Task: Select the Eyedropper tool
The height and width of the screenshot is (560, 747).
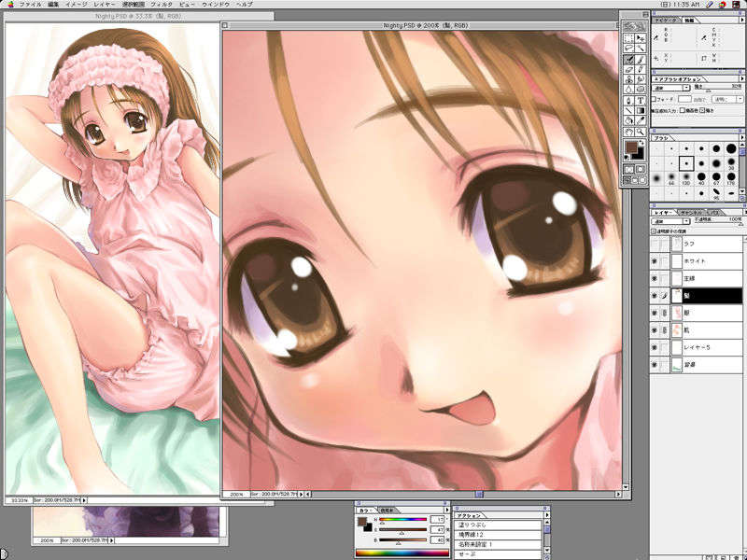Action: [x=641, y=121]
